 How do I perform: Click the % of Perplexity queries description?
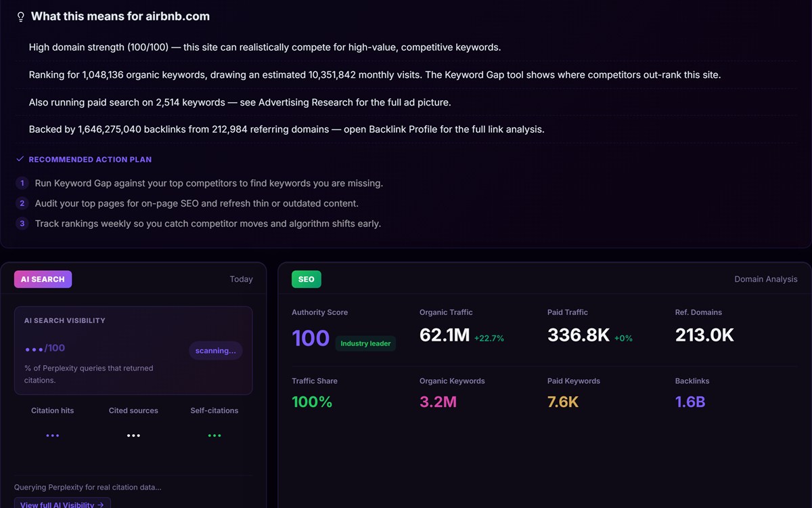pos(89,375)
